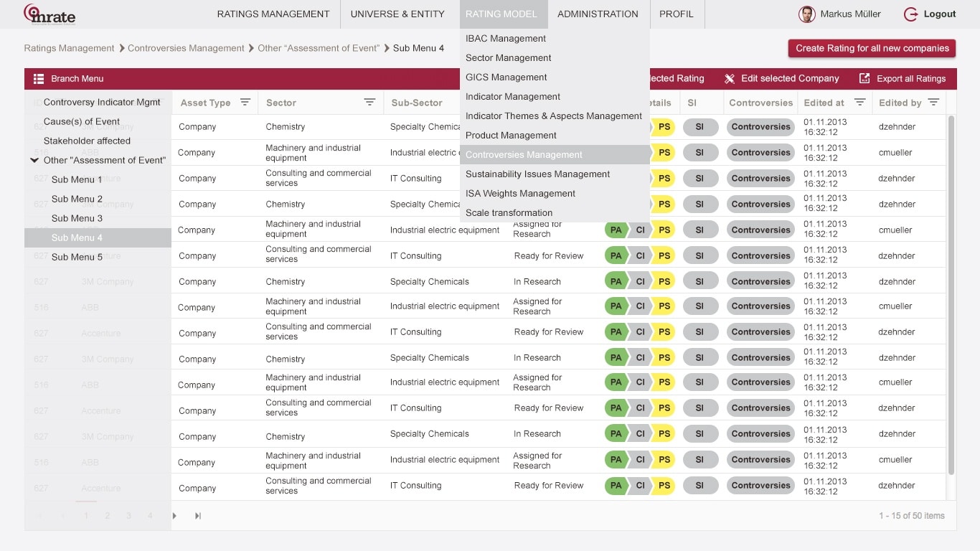Screen dimensions: 980x551
Task: Go to next page arrow in pager
Action: pos(174,516)
